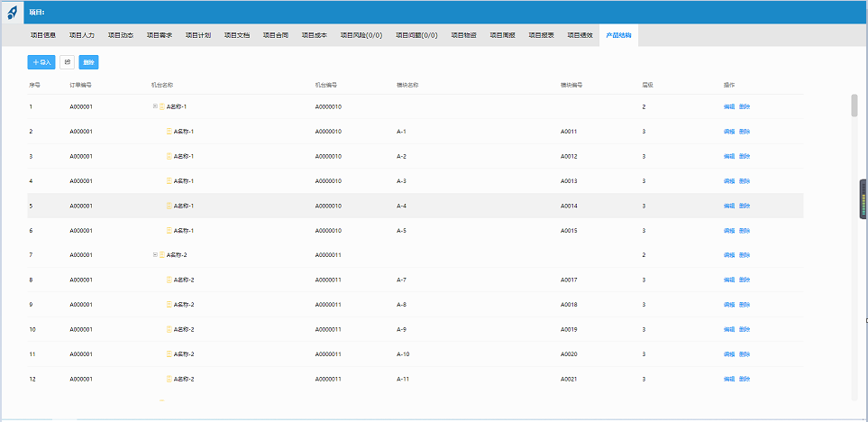Click the document icon of A名称-1 in row 1
Screen dimensions: 868x422
pyautogui.click(x=163, y=106)
